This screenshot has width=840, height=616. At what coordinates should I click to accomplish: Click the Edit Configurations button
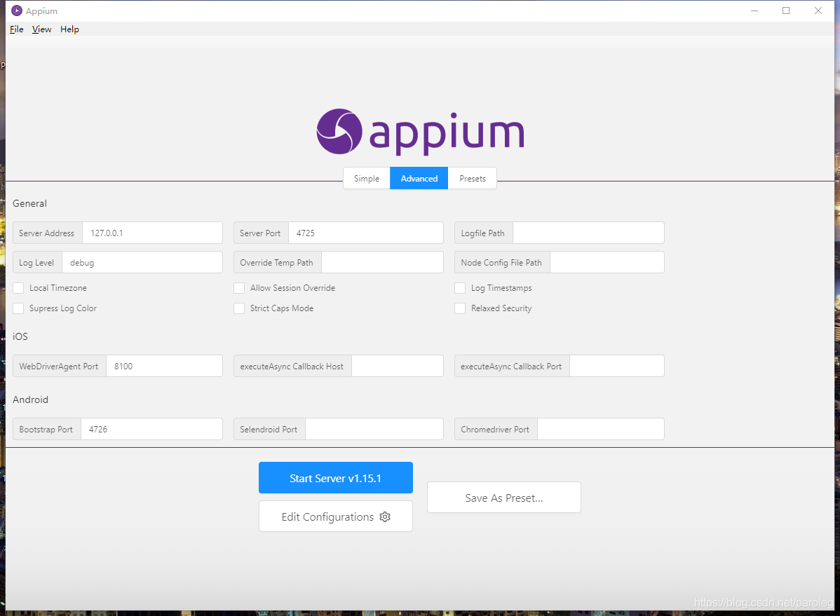tap(335, 516)
